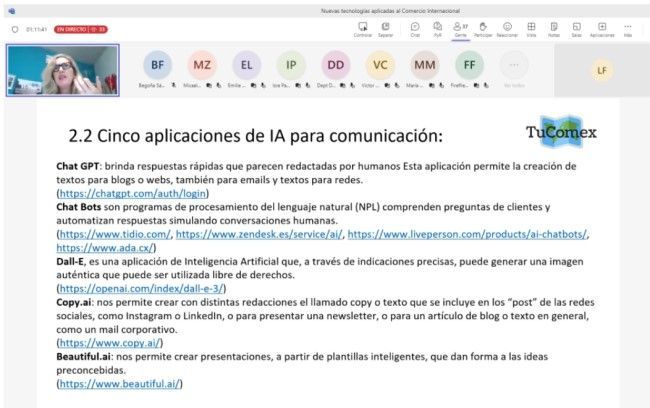Click the bold 'Copy.ai' heading text
Image resolution: width=650 pixels, height=408 pixels.
click(x=74, y=302)
